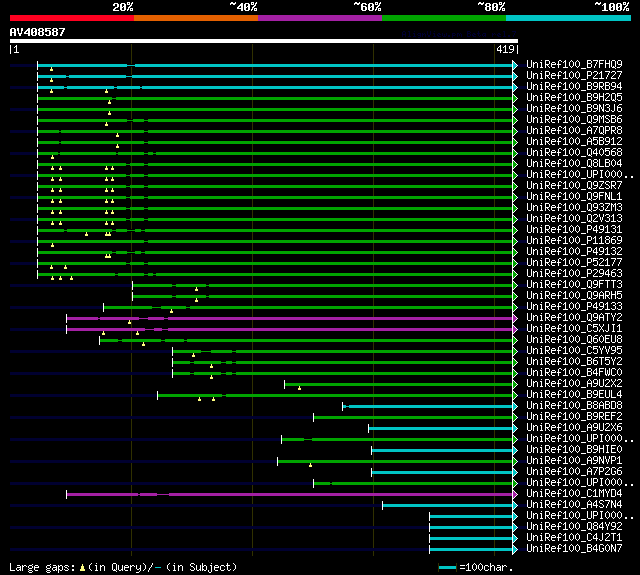Click the UniRef100_C5YV95 label

(x=574, y=351)
